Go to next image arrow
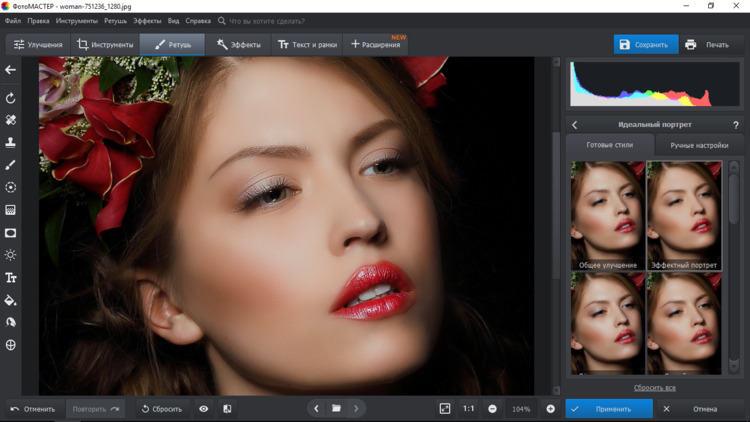Viewport: 750px width, 422px height. (356, 409)
